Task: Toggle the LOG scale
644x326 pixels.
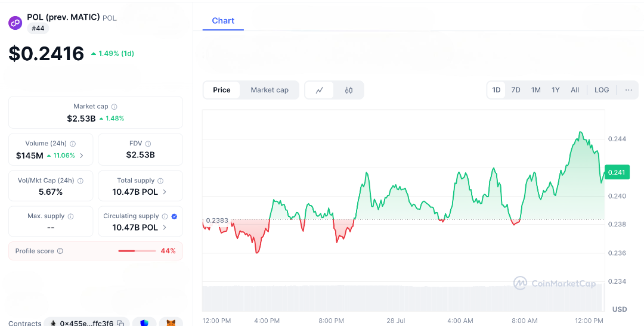Action: pyautogui.click(x=602, y=90)
